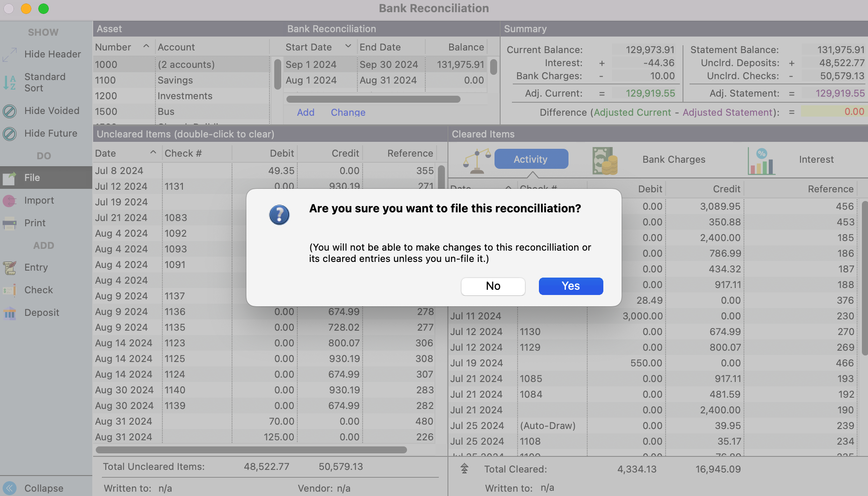Click the Deposit bank icon
Screen dimensions: 868x496
(x=10, y=313)
